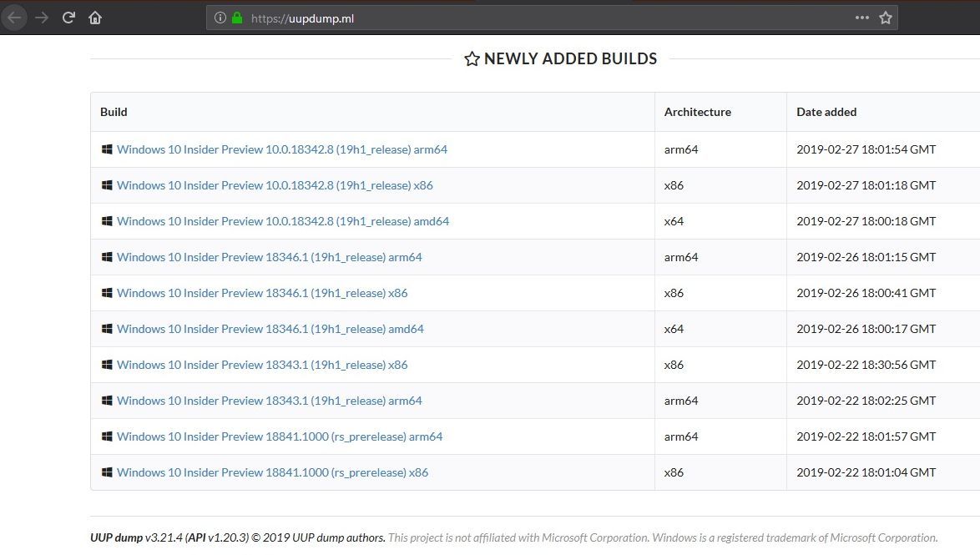
Task: Go to the browser home page icon
Action: click(96, 18)
